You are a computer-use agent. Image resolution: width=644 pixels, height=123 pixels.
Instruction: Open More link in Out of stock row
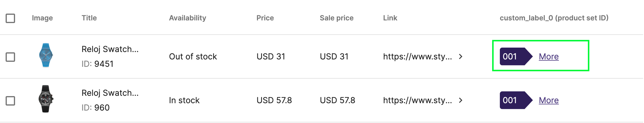click(549, 56)
